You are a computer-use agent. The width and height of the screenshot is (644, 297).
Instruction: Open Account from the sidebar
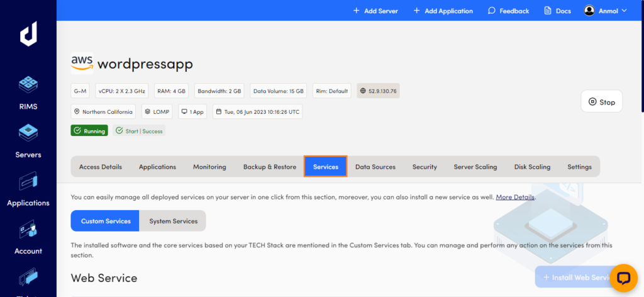click(x=28, y=237)
